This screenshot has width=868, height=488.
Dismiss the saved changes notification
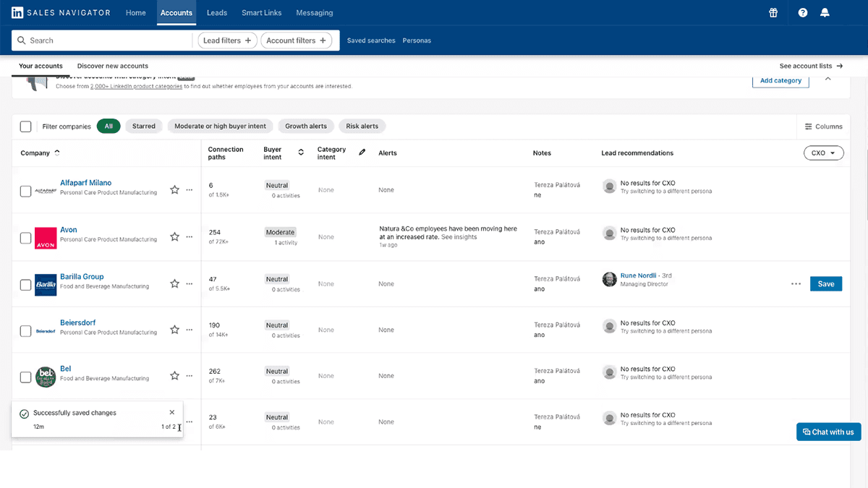tap(171, 412)
